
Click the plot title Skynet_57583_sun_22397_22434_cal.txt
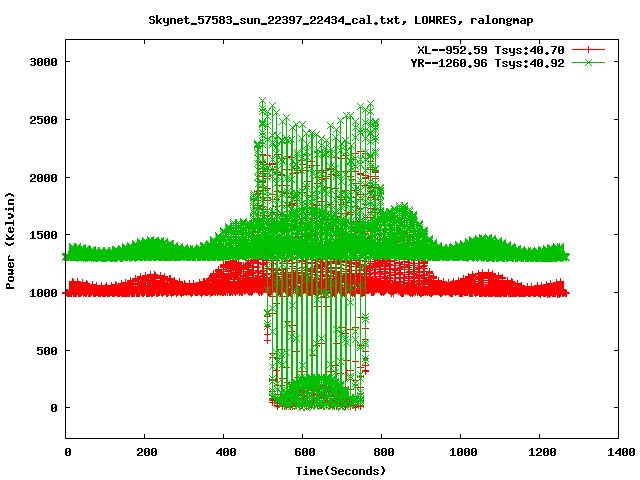point(277,20)
